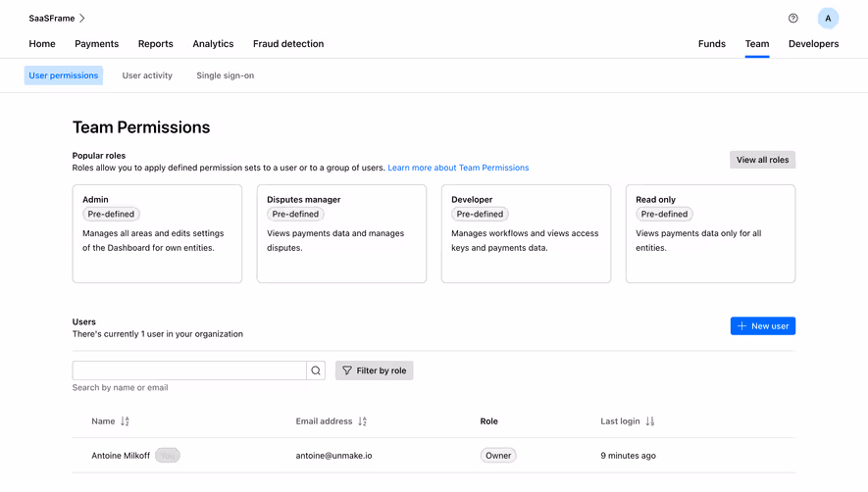
Task: Click the Pre-defined badge under Developer
Action: [x=480, y=215]
